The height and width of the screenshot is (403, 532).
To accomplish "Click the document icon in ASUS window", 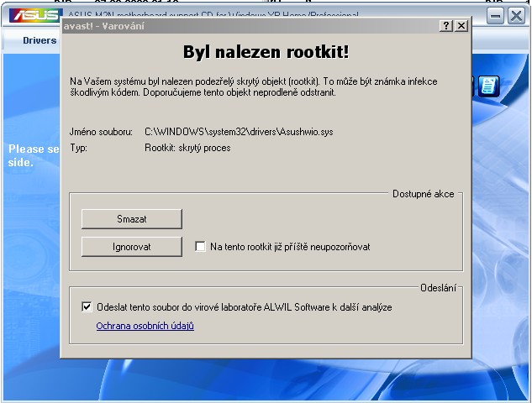I will click(488, 86).
